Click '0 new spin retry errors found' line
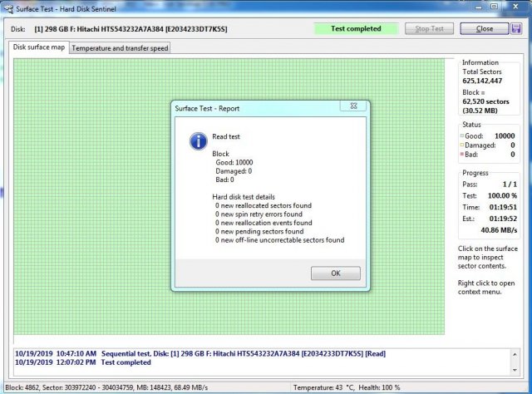The width and height of the screenshot is (532, 394). click(x=259, y=214)
